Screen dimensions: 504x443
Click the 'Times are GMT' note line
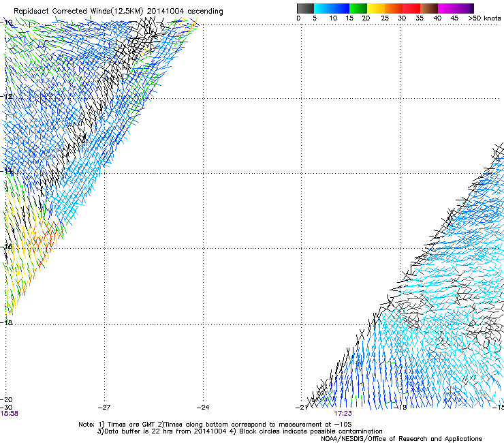click(215, 425)
